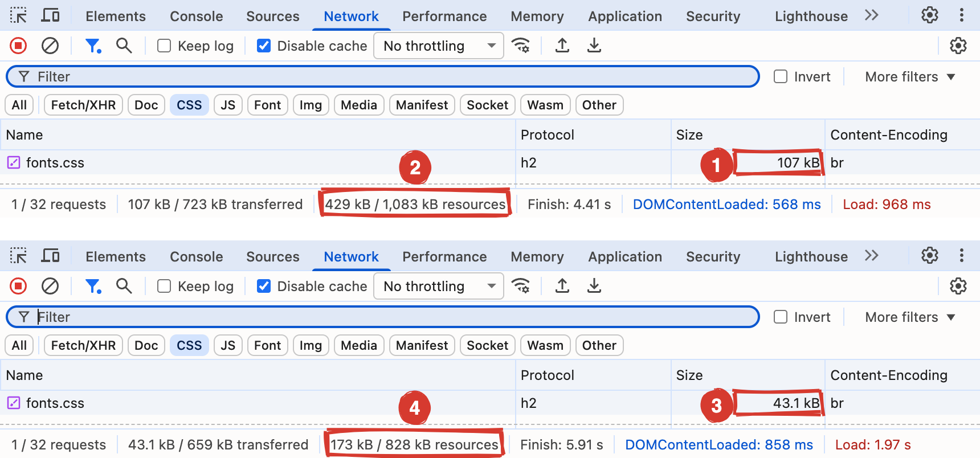Viewport: 980px width, 458px height.
Task: Open DevTools settings gear in the upper tab bar
Action: tap(930, 15)
